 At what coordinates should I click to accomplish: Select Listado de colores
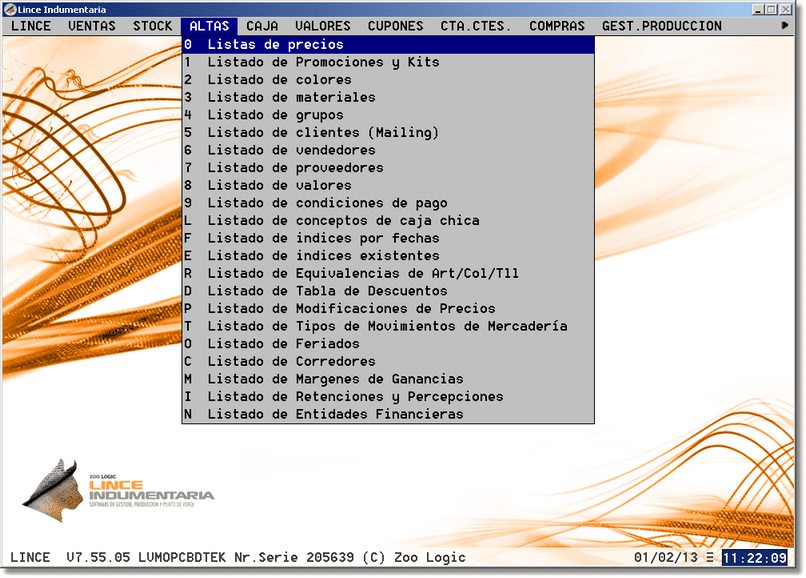click(389, 80)
